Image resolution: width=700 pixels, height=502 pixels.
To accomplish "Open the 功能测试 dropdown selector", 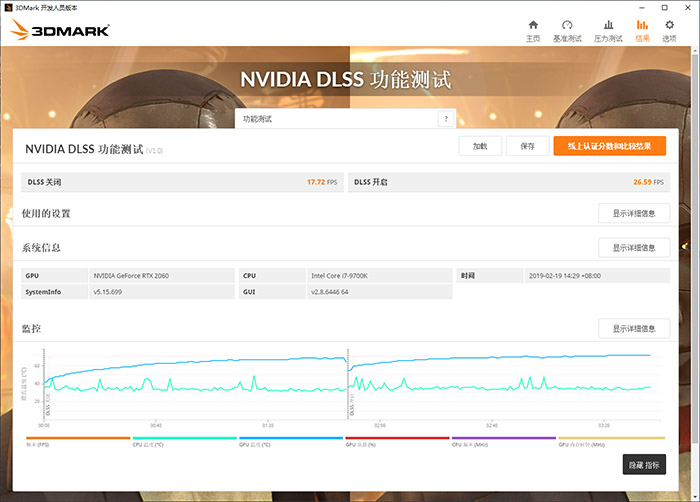I will (x=345, y=119).
